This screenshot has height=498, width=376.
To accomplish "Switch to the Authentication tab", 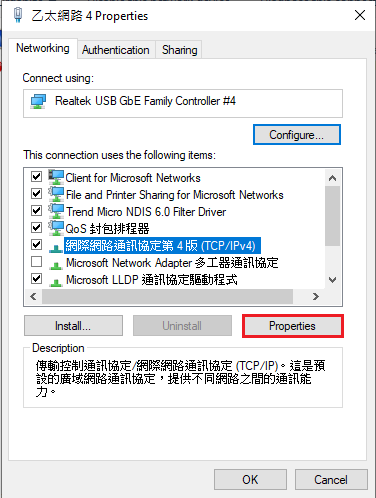I will (x=116, y=50).
